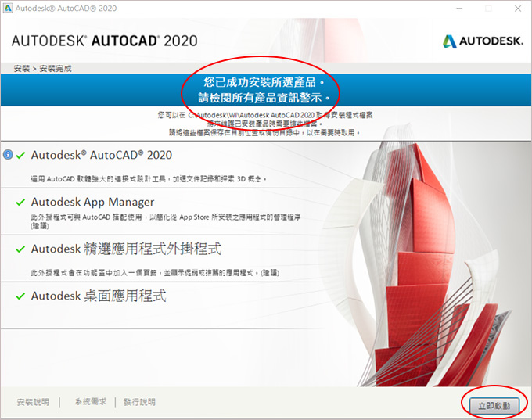Screen dimensions: 532x420
Task: Select the Autodesk 桌面應用程式 title
Action: (x=99, y=296)
